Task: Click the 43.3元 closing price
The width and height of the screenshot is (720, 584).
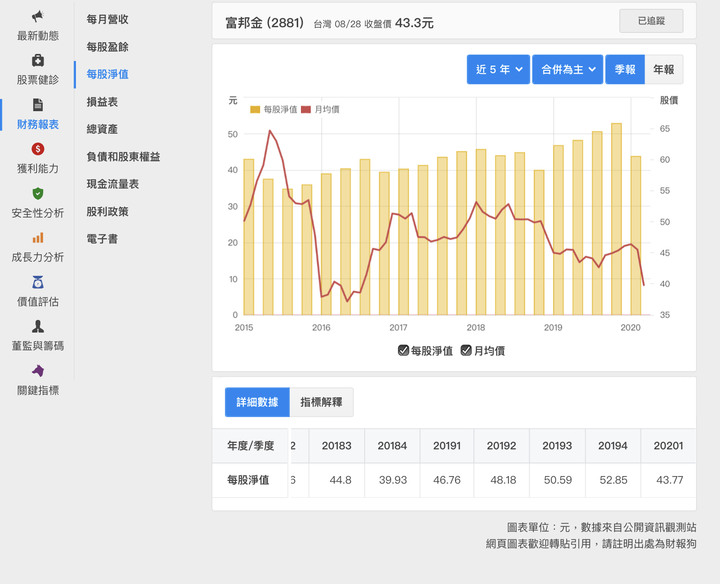Action: click(x=414, y=23)
